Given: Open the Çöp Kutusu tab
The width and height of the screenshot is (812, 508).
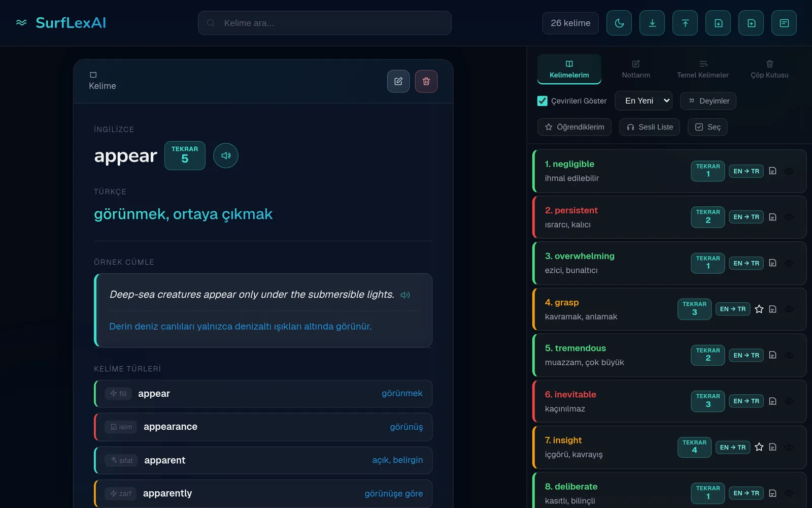Looking at the screenshot, I should pyautogui.click(x=769, y=69).
